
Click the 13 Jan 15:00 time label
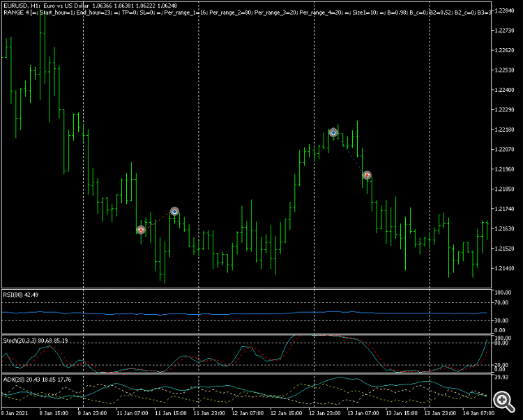[x=402, y=413]
